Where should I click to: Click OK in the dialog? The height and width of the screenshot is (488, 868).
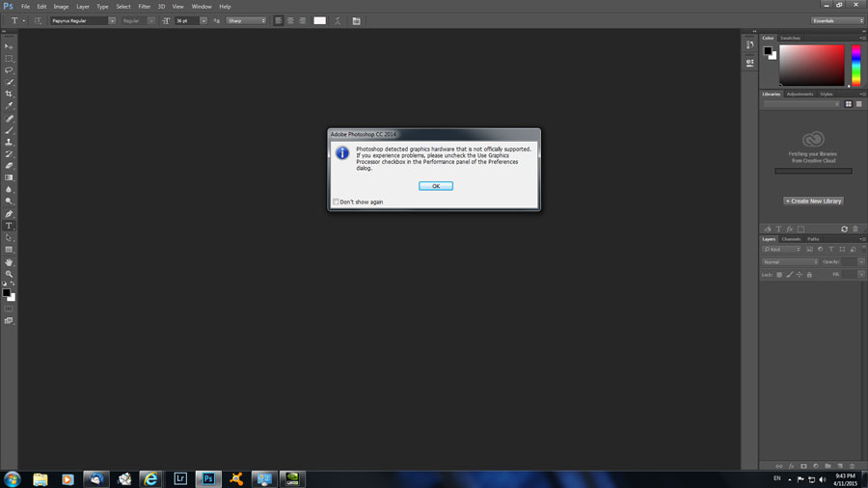coord(436,186)
